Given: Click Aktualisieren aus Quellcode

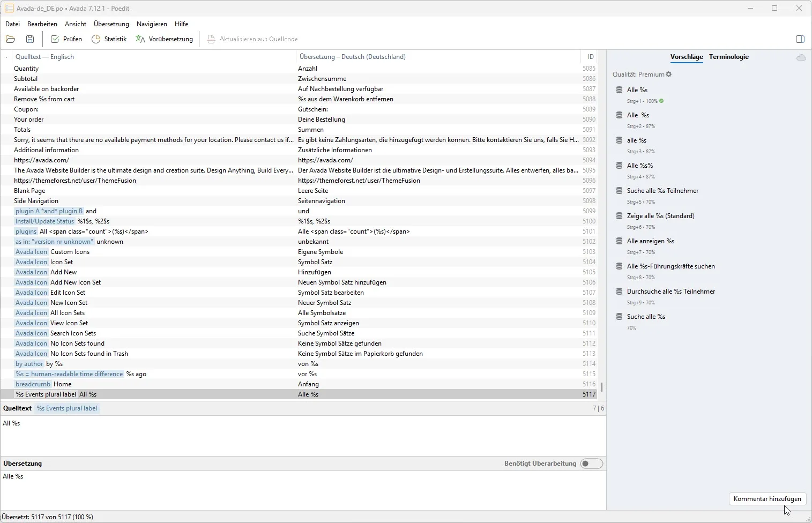Looking at the screenshot, I should pos(252,39).
